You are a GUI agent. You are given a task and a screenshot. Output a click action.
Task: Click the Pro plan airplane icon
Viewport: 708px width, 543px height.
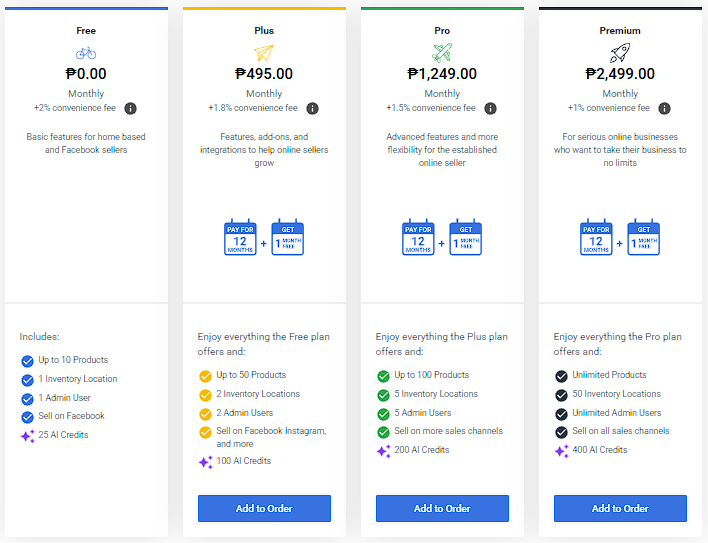442,53
